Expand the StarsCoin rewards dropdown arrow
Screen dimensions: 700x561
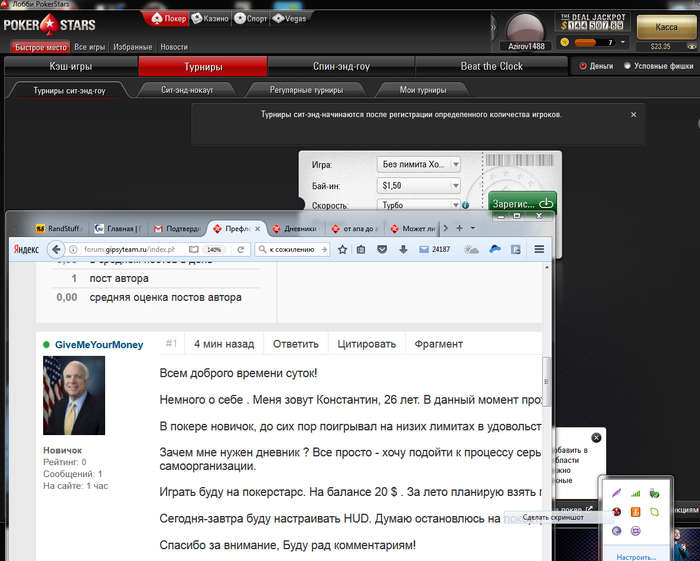click(x=623, y=42)
